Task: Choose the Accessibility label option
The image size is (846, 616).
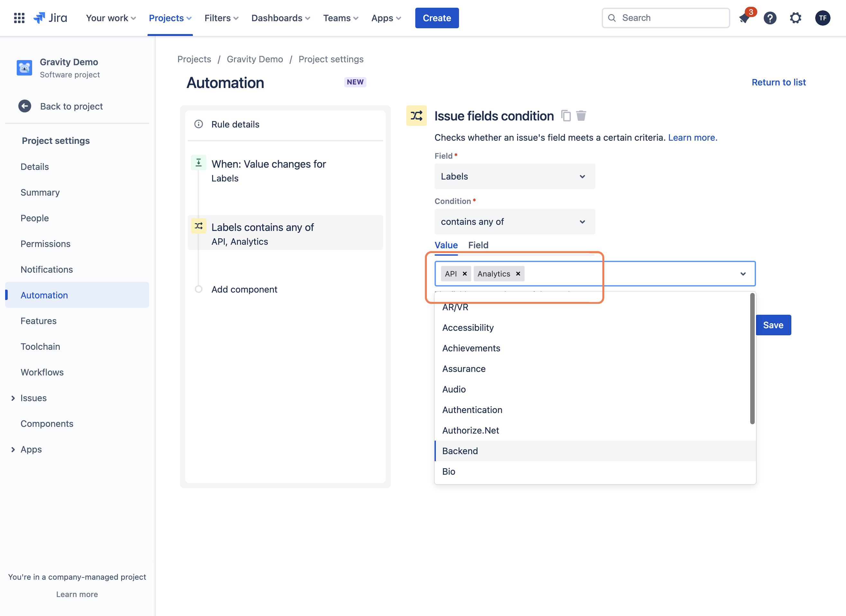Action: [595, 328]
